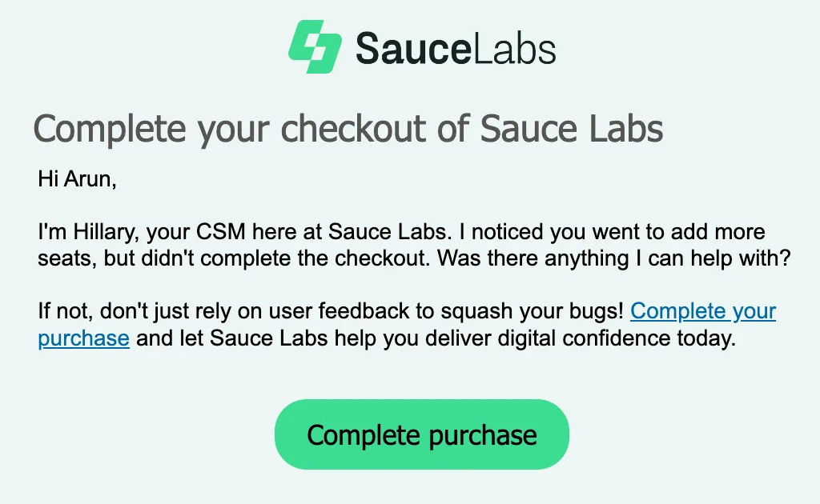Click "Sauce Labs" after "and let"

click(269, 338)
